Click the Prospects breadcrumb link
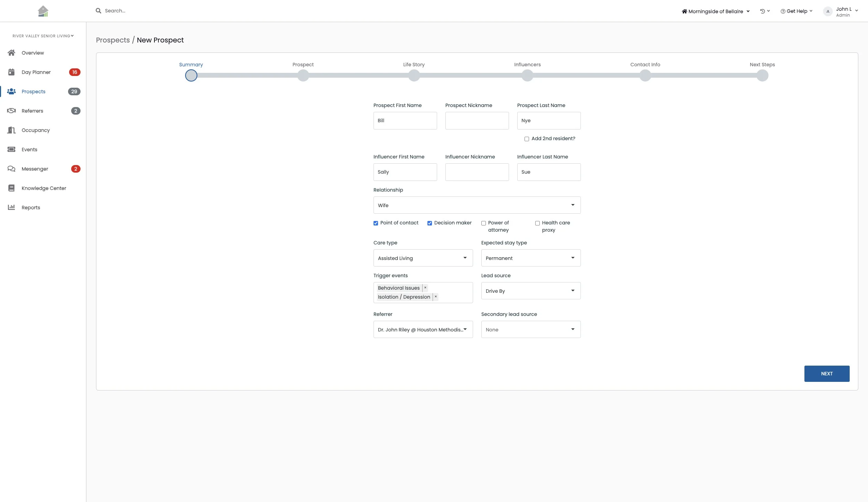The width and height of the screenshot is (868, 502). (113, 40)
